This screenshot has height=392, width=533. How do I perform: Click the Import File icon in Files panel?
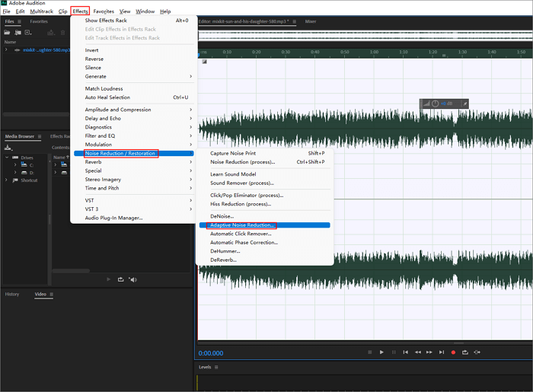pyautogui.click(x=18, y=33)
